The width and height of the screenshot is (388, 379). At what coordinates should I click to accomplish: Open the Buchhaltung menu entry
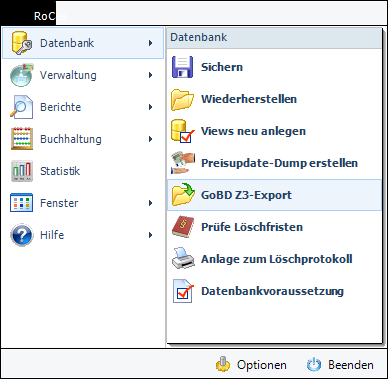(x=83, y=139)
